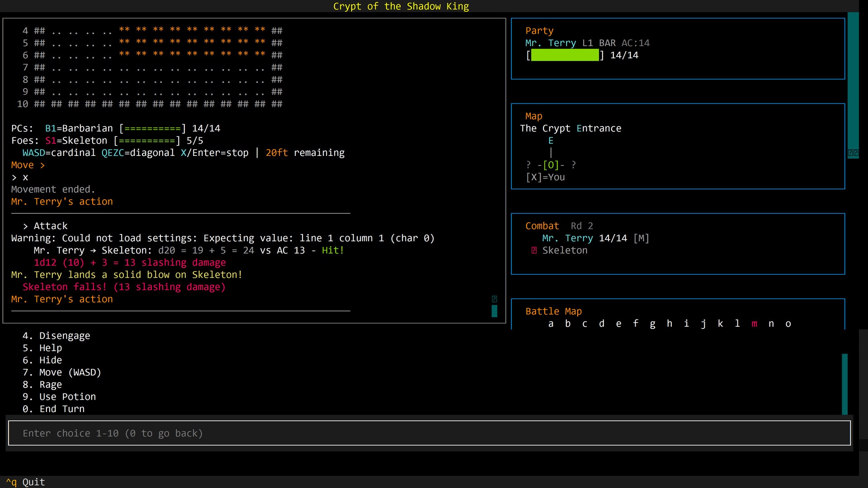Click Mr. Terry's green health bar
868x488 pixels.
[x=565, y=55]
